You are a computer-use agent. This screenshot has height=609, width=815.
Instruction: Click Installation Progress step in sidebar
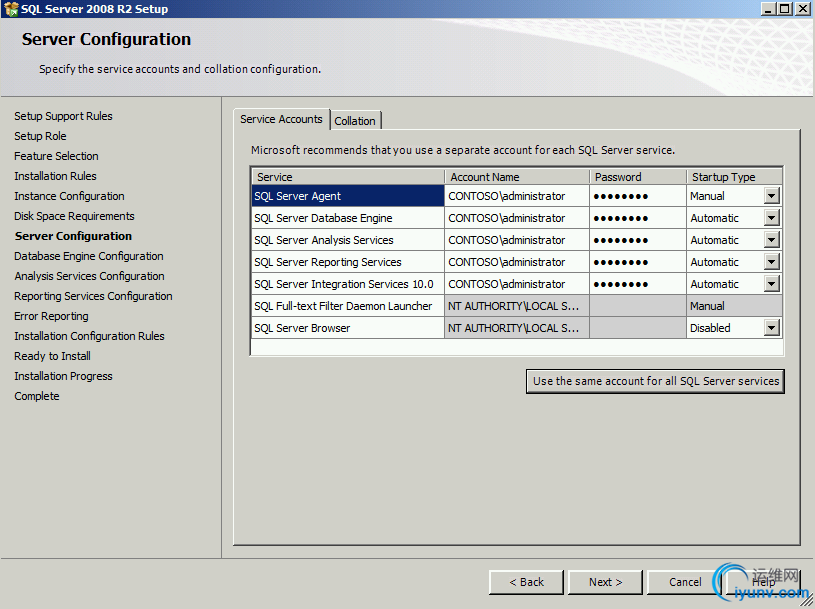tap(63, 376)
